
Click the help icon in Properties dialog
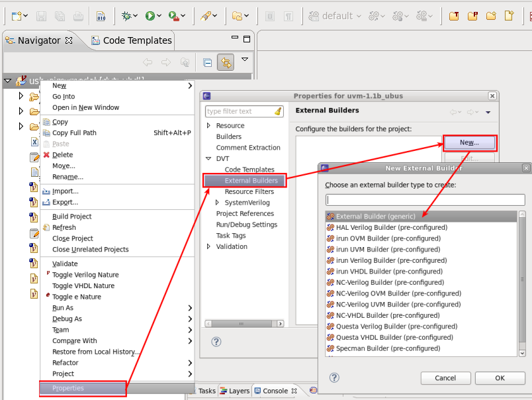(216, 342)
